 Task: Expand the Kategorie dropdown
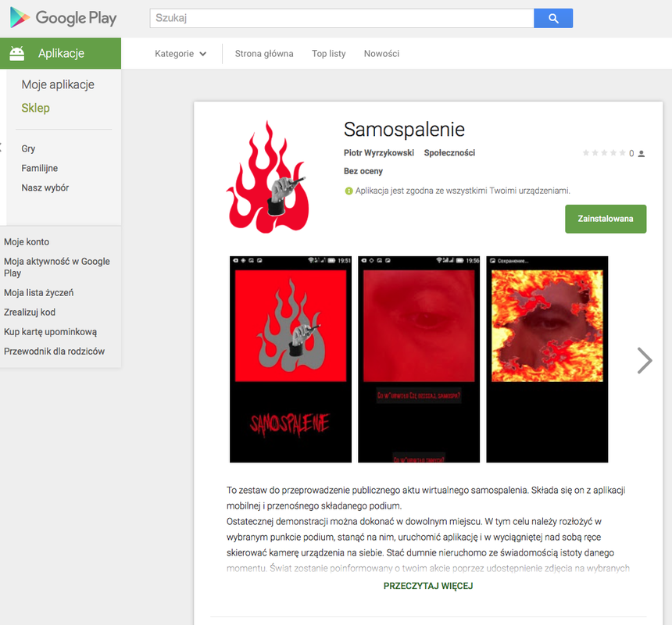click(181, 54)
